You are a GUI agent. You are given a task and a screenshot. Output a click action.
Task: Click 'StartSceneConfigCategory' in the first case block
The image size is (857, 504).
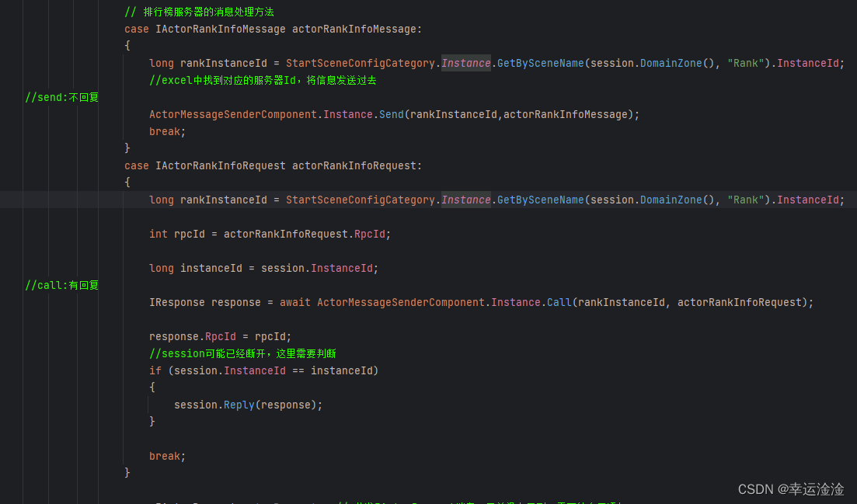pos(361,64)
